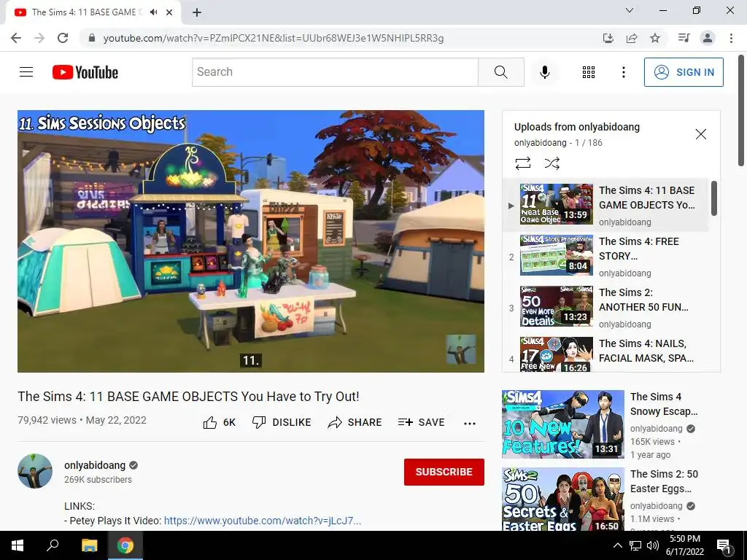Open volume control in system tray

click(x=653, y=545)
